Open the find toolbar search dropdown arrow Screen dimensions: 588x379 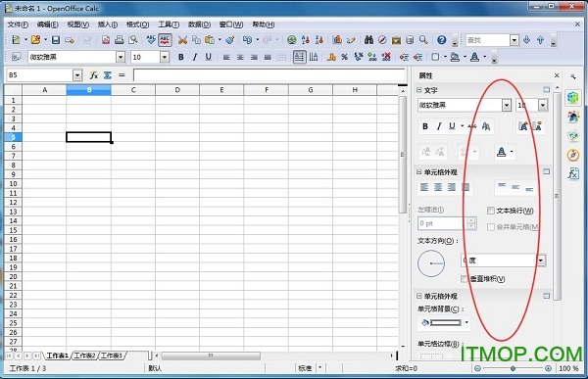click(514, 40)
